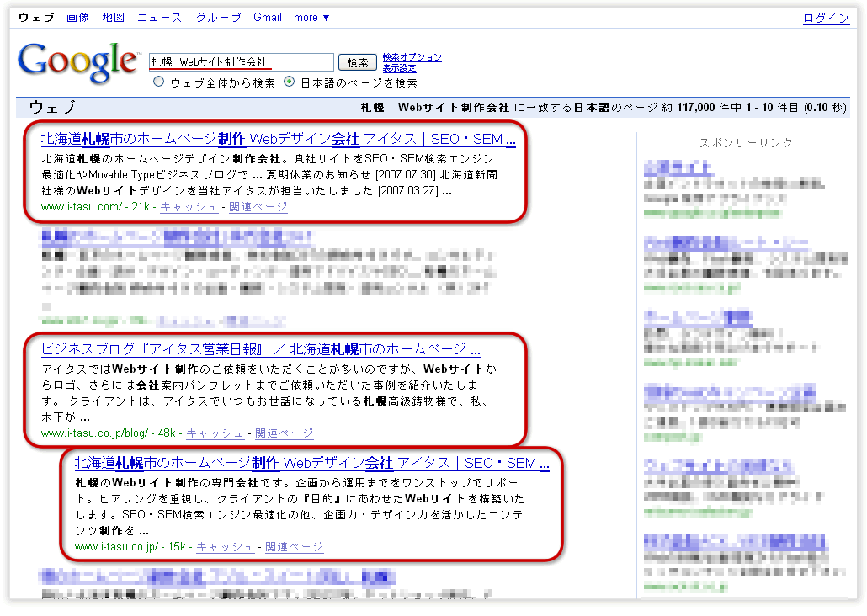Open the 地図 tab in top navigation
This screenshot has width=867, height=616.
pos(113,18)
